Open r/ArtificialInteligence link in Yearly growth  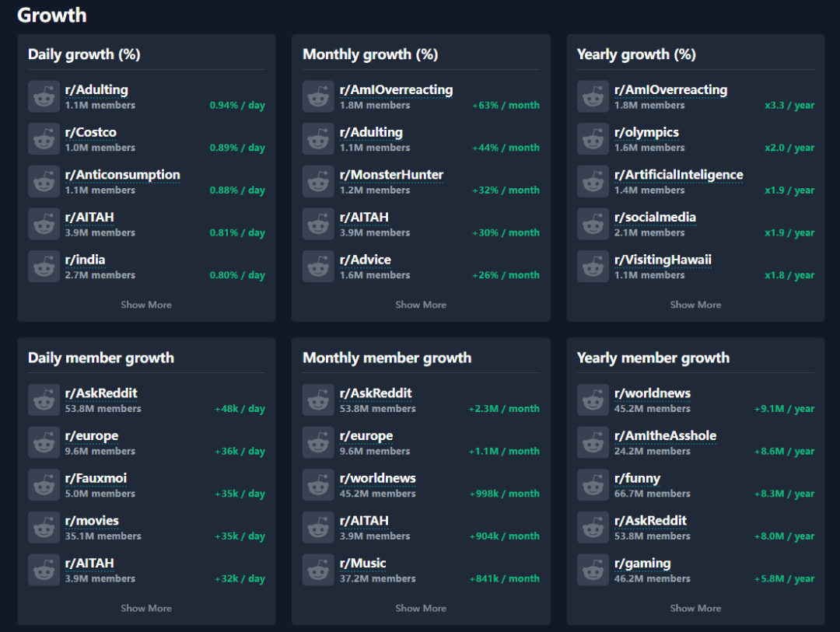(x=679, y=175)
